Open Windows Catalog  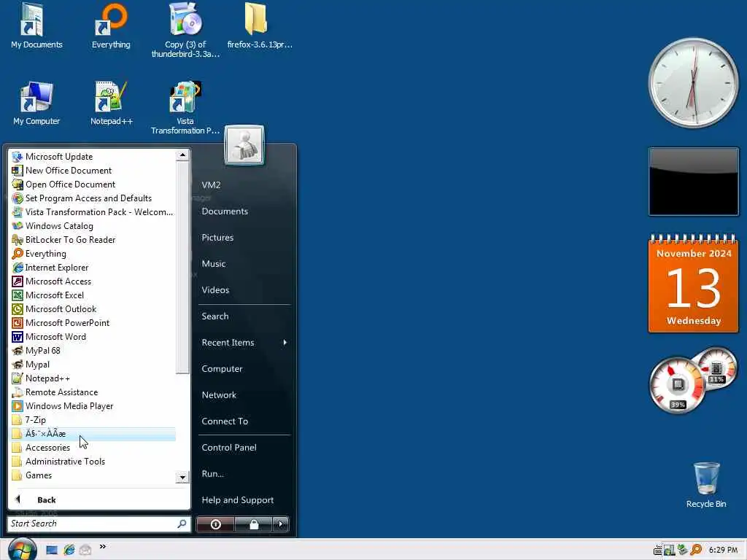[x=93, y=226]
